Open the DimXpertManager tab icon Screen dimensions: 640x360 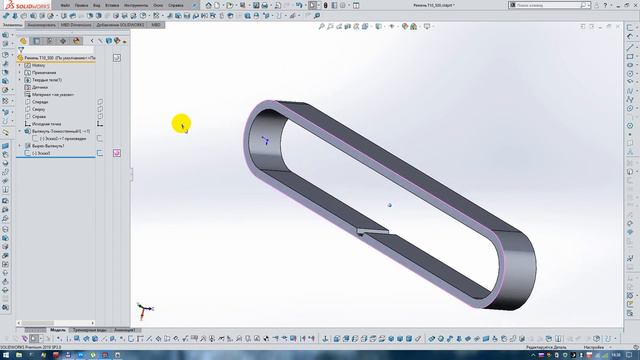click(63, 41)
